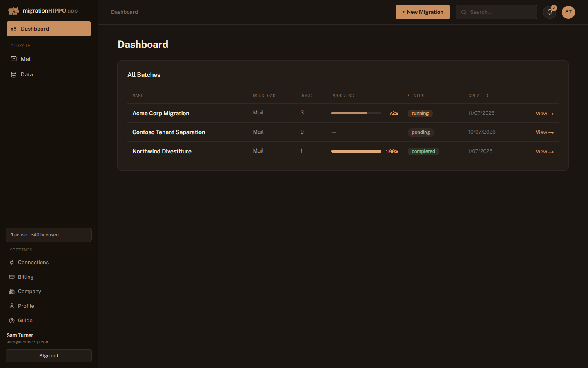The height and width of the screenshot is (368, 588).
Task: Click the Guide help circle icon
Action: pyautogui.click(x=12, y=321)
